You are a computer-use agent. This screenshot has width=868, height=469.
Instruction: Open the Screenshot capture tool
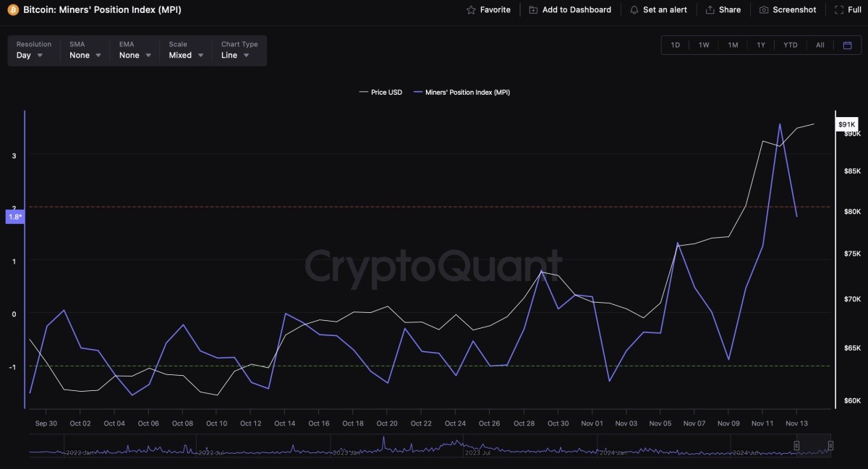764,9
